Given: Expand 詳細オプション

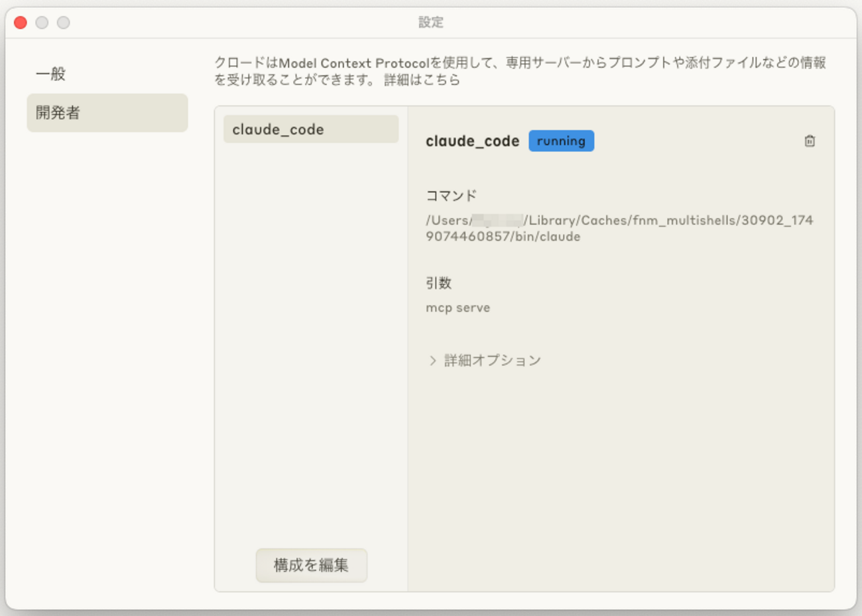Looking at the screenshot, I should pyautogui.click(x=485, y=360).
